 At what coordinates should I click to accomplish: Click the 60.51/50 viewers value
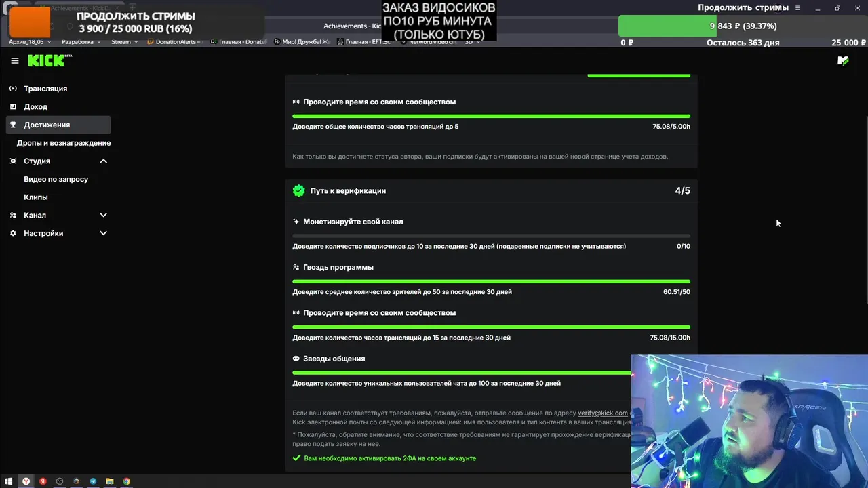[676, 292]
